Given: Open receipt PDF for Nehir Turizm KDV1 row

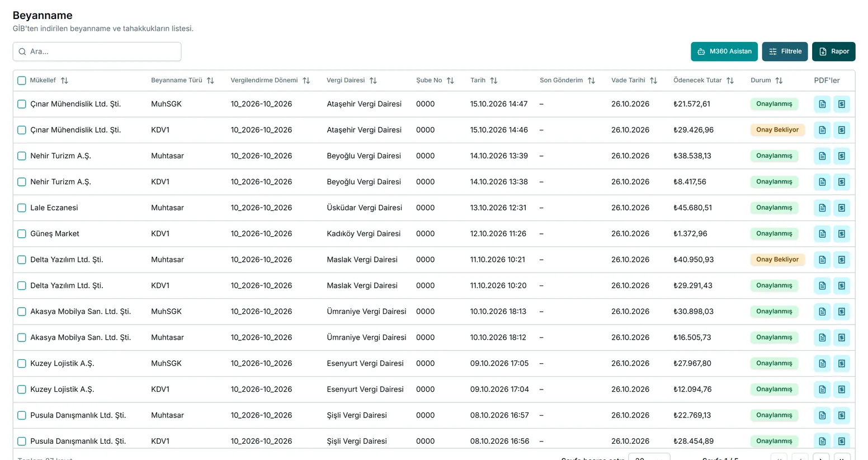Looking at the screenshot, I should [x=842, y=182].
